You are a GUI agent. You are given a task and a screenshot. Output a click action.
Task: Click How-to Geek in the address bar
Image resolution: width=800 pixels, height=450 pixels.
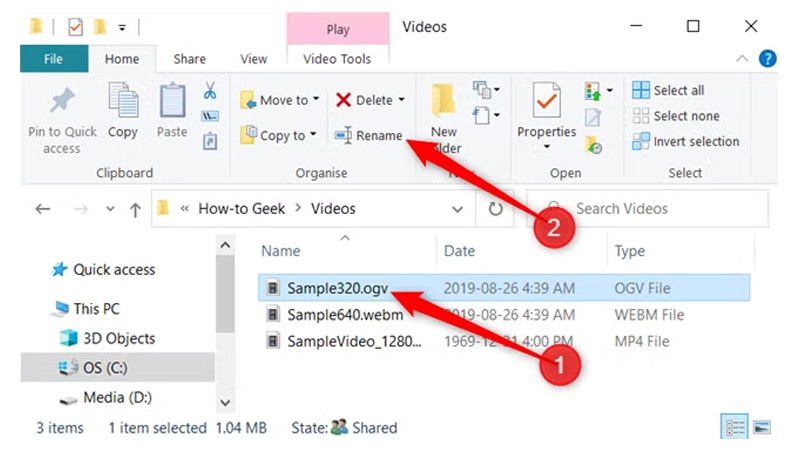point(241,209)
